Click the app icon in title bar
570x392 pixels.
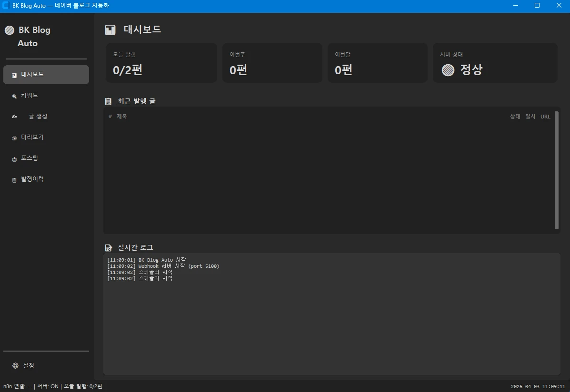tap(5, 5)
